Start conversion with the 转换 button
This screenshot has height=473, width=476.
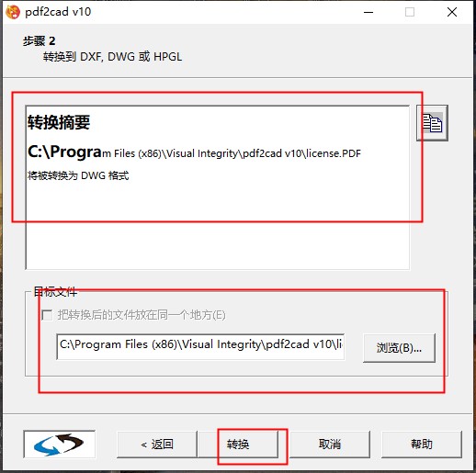pyautogui.click(x=238, y=445)
